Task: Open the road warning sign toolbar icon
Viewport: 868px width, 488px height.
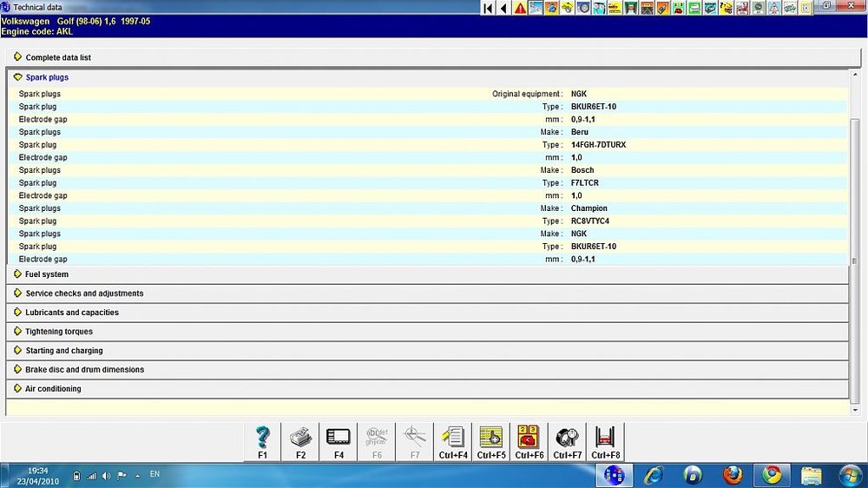Action: click(x=774, y=8)
